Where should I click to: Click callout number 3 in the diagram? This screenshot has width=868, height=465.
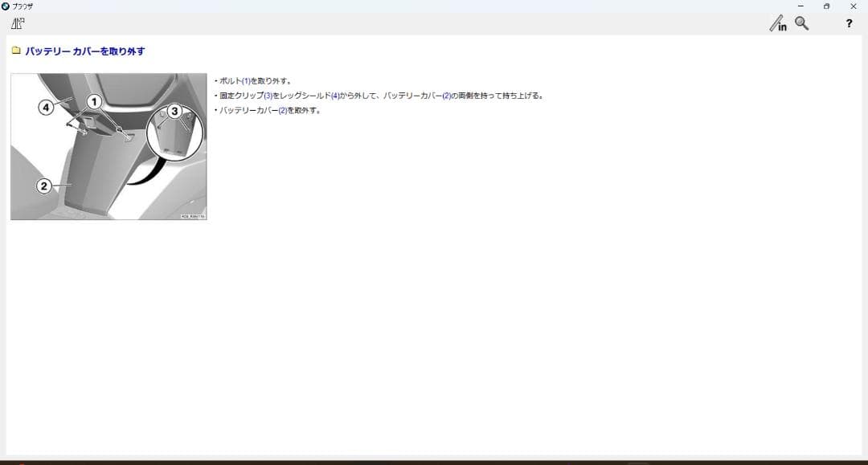pos(174,112)
